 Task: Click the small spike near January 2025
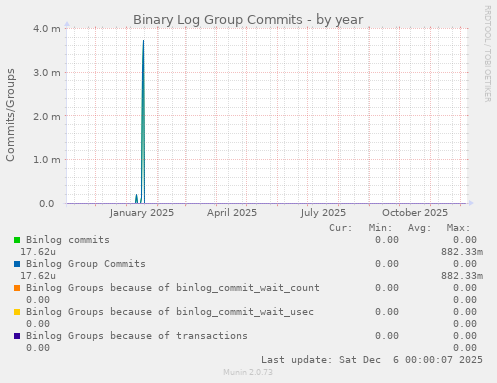[x=136, y=199]
